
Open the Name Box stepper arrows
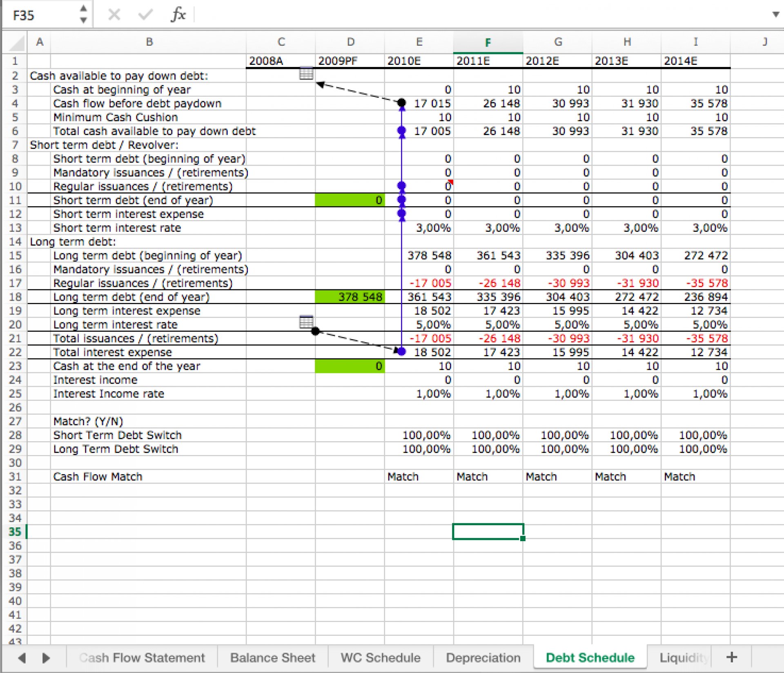[83, 14]
